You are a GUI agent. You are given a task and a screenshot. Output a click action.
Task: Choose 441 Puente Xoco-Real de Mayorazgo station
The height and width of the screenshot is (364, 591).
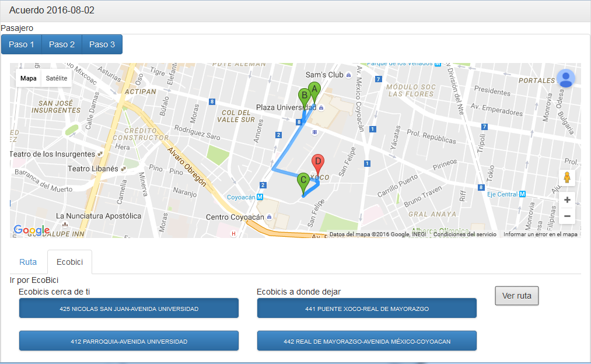[x=367, y=308]
